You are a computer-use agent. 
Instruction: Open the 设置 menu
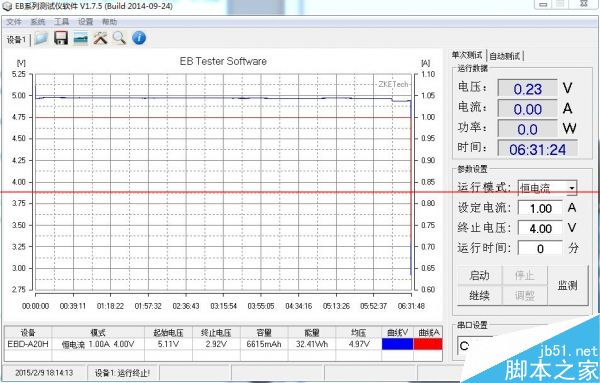click(85, 22)
